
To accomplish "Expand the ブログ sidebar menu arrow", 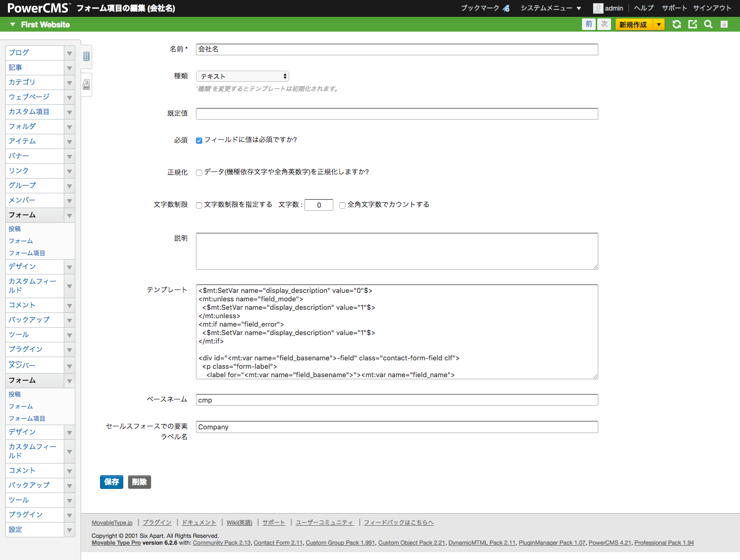I will (x=69, y=53).
